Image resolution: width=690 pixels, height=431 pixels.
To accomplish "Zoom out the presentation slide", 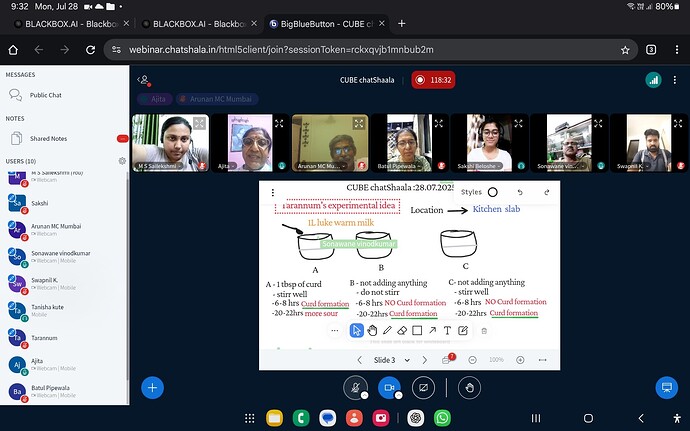I will (473, 360).
